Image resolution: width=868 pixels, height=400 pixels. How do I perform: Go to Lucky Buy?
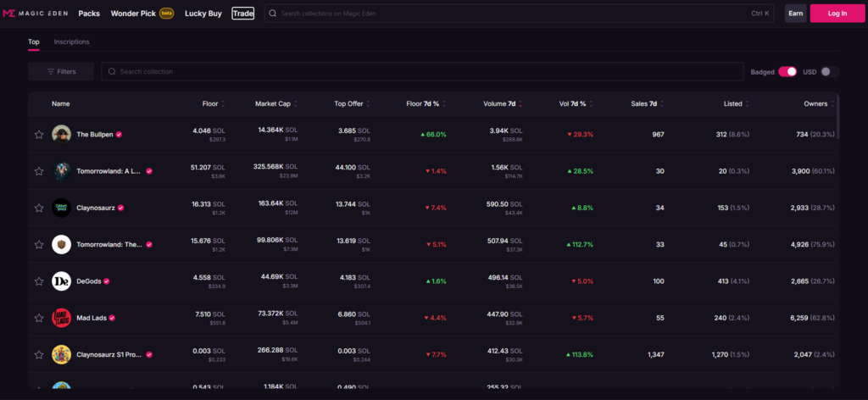(203, 14)
